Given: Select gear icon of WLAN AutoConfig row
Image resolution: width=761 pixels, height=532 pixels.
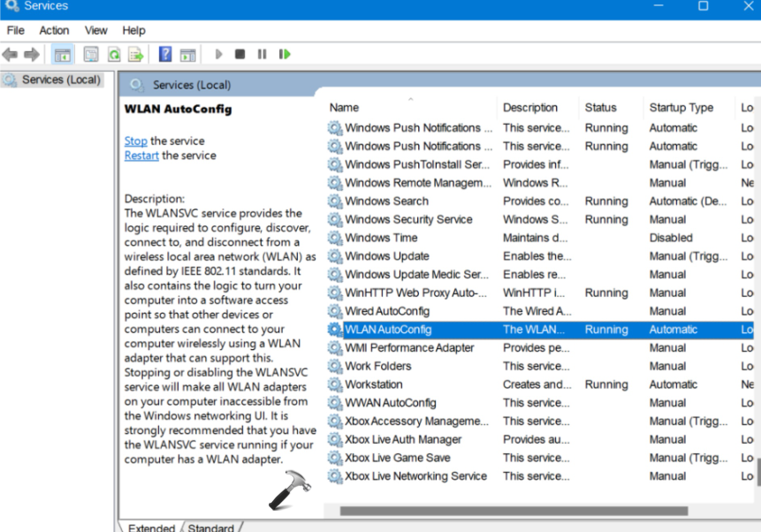Looking at the screenshot, I should [x=334, y=330].
